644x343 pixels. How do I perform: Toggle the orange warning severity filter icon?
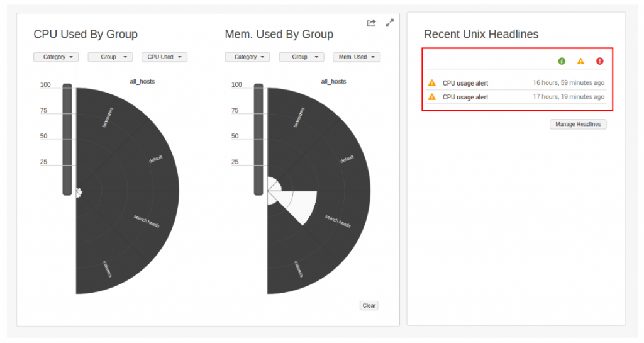[580, 61]
